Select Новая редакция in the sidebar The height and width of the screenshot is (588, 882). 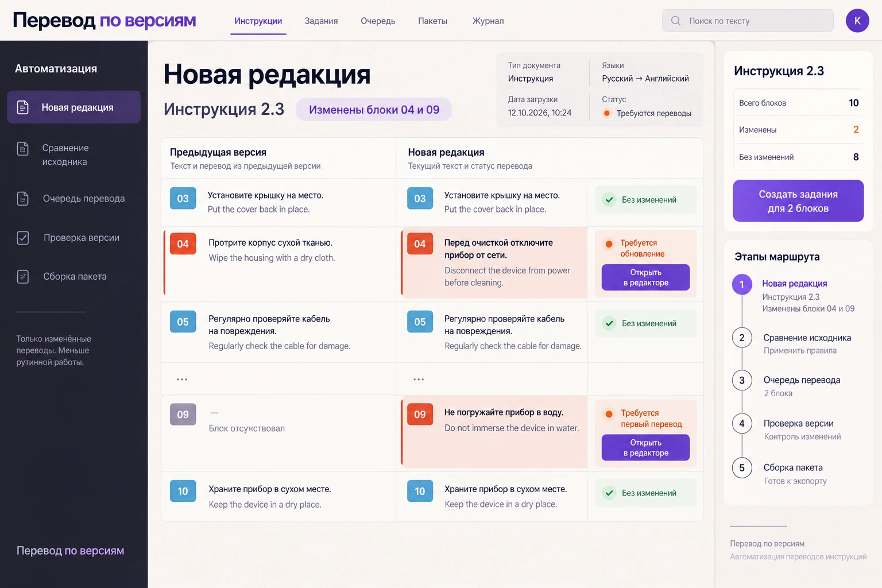click(74, 107)
